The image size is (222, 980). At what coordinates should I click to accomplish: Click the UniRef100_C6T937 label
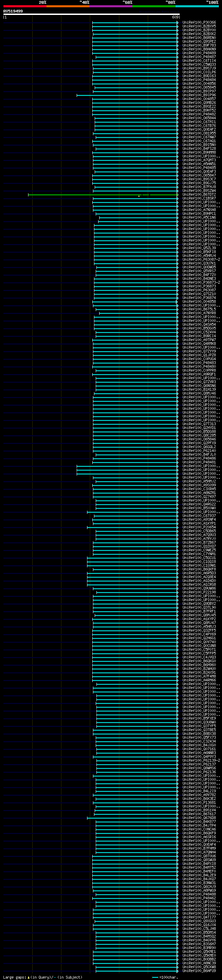[x=199, y=516]
